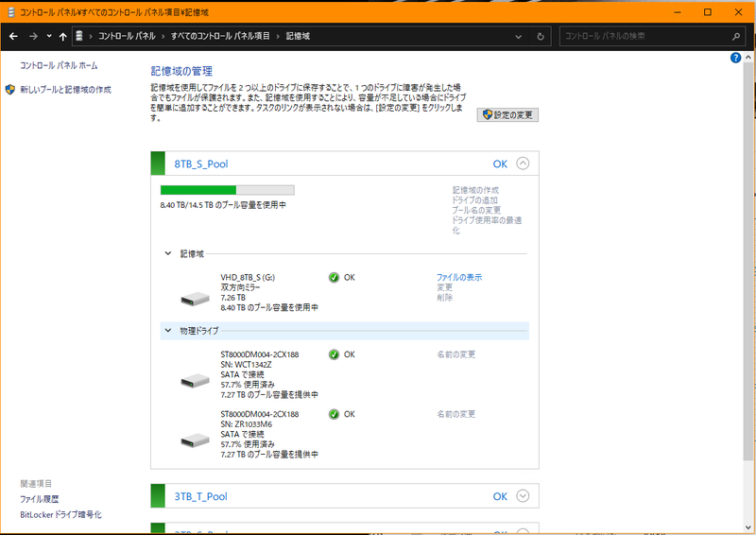Click the Back navigation arrow

(13, 36)
